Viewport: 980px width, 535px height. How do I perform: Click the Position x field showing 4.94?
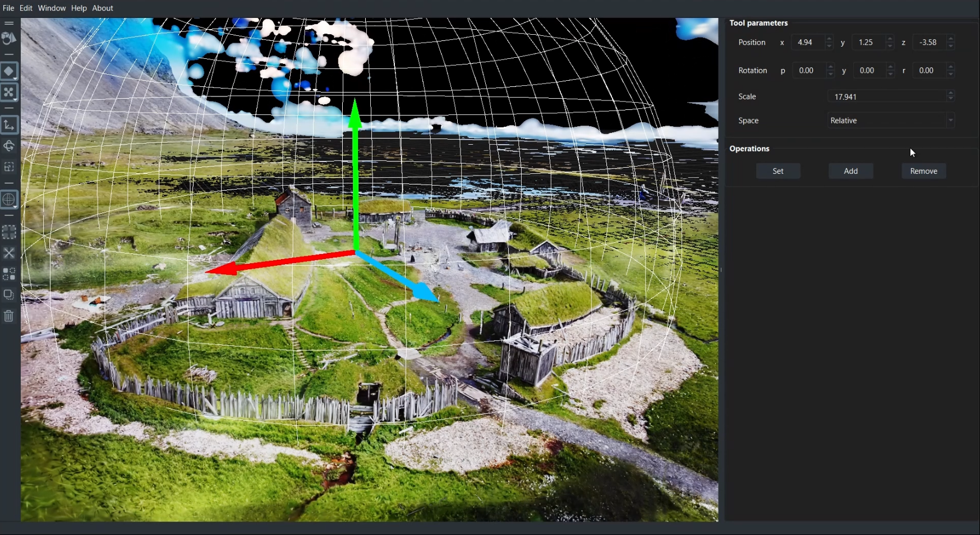click(x=807, y=43)
